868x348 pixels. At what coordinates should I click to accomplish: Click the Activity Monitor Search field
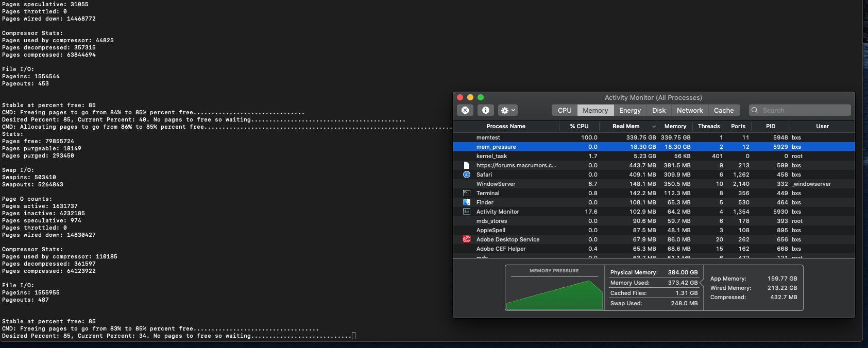(799, 110)
